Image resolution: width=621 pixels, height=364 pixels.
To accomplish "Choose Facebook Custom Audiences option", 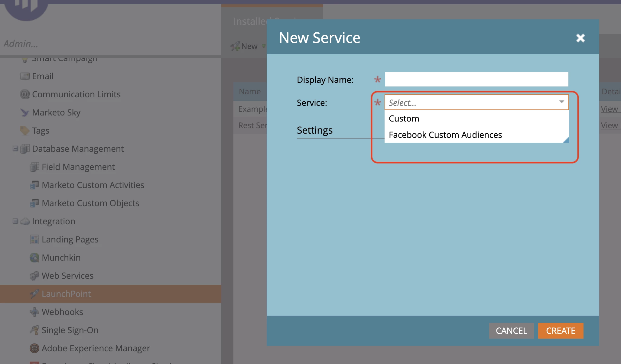I will click(445, 135).
